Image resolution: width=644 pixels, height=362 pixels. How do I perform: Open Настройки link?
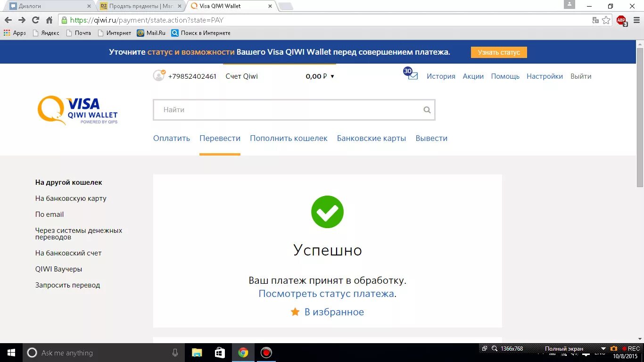(x=545, y=76)
